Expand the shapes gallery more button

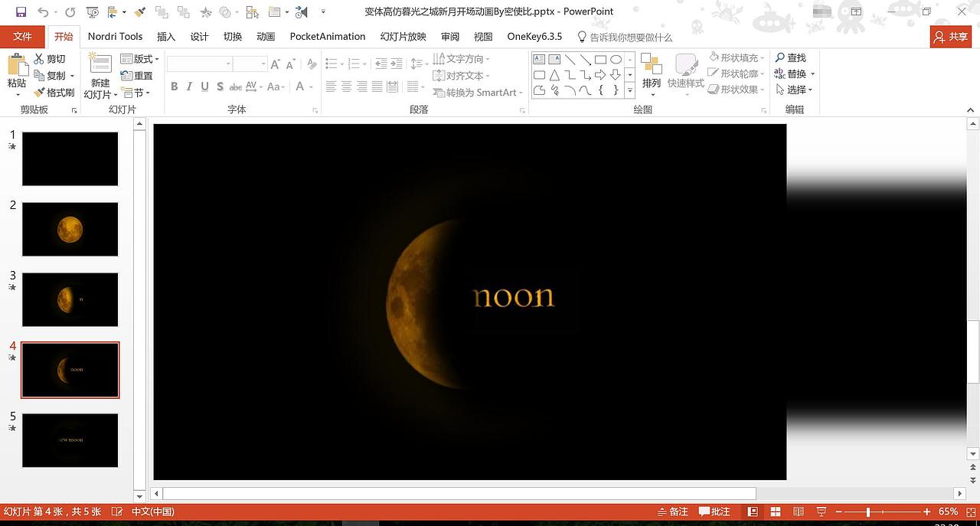pos(630,91)
